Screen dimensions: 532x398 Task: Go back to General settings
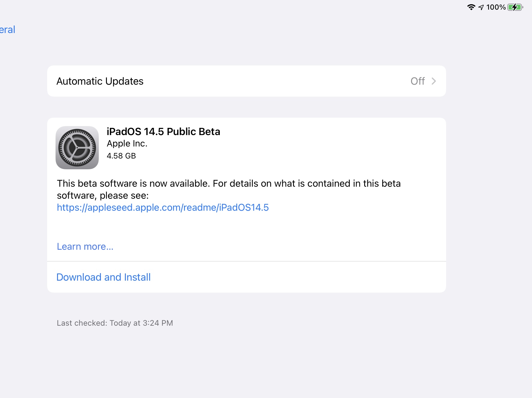tap(8, 30)
